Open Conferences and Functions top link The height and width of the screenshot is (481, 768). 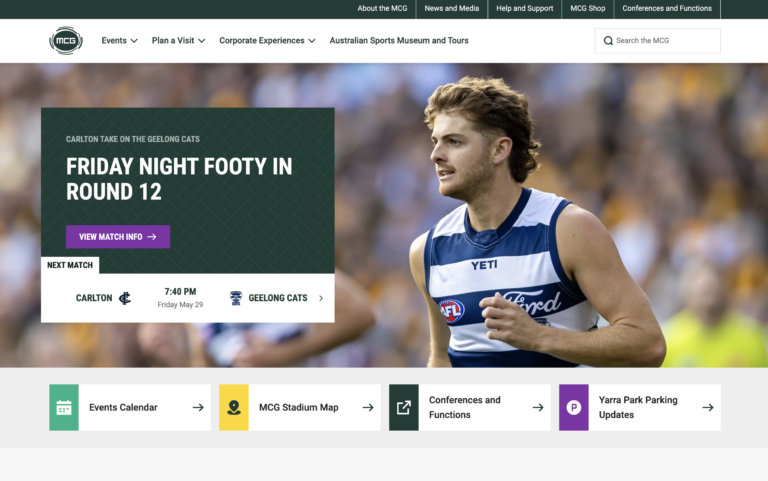pos(667,8)
